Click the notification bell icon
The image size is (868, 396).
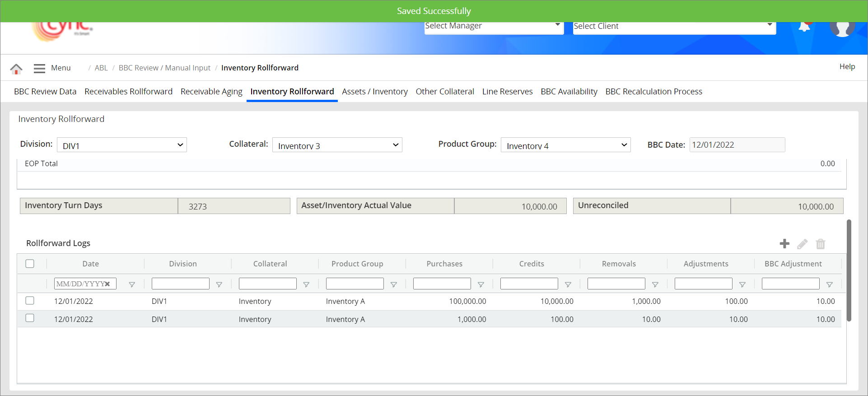click(804, 27)
